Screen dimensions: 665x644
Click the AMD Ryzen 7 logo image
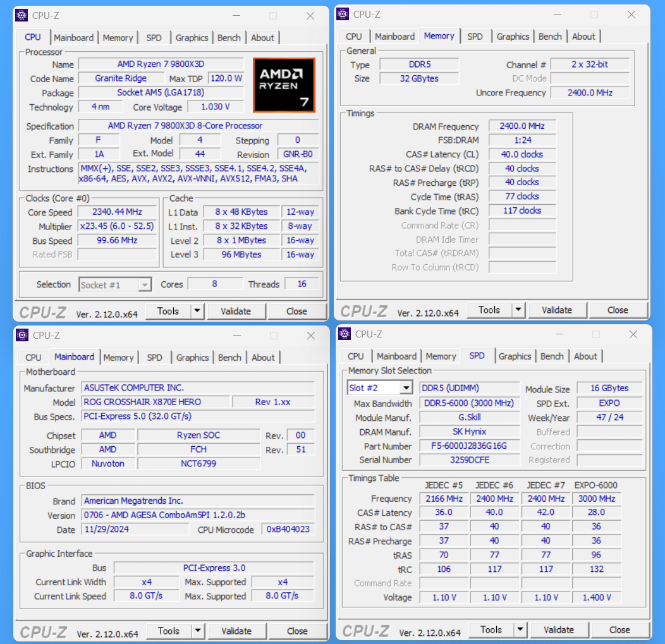coord(284,85)
